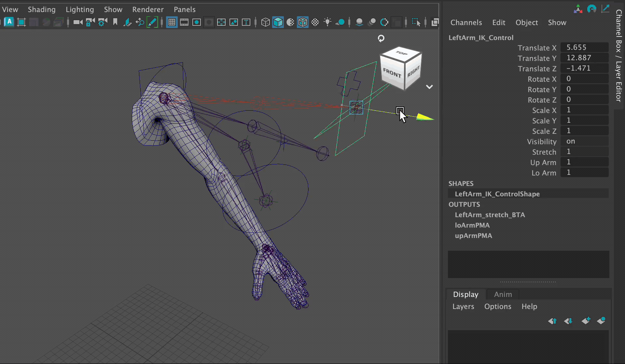Image resolution: width=625 pixels, height=364 pixels.
Task: Switch to the Anim layers tab
Action: (503, 294)
